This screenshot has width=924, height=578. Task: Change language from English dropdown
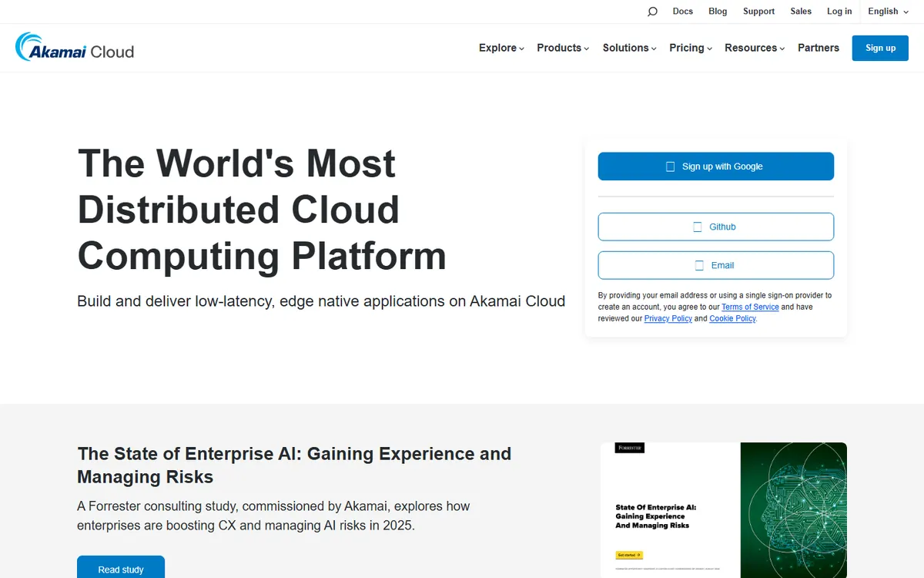click(x=888, y=12)
